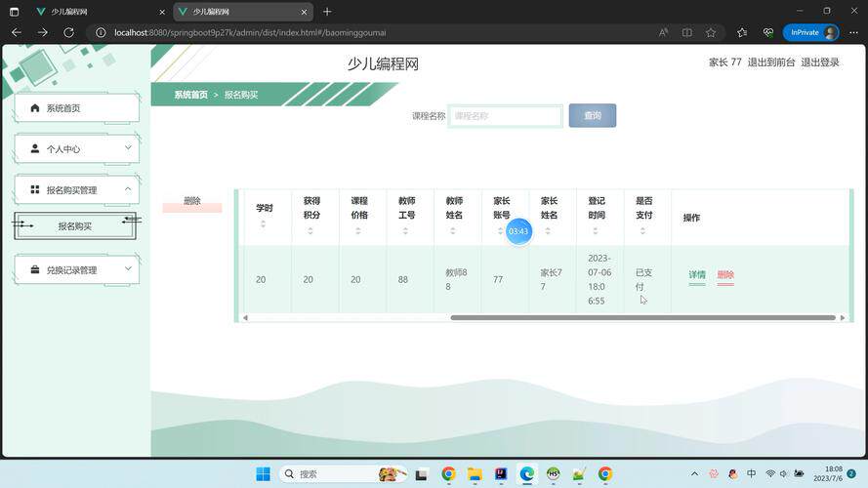Click 报名购买 in the breadcrumb

241,96
